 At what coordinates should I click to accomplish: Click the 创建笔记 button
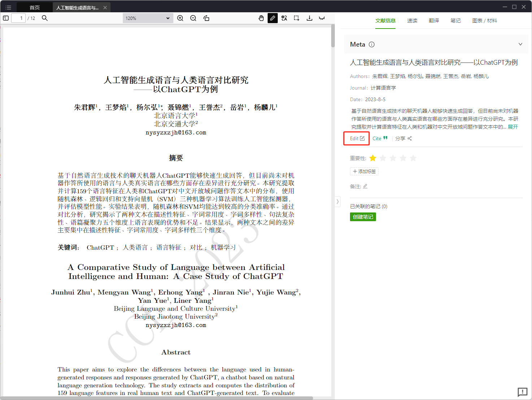[x=363, y=217]
